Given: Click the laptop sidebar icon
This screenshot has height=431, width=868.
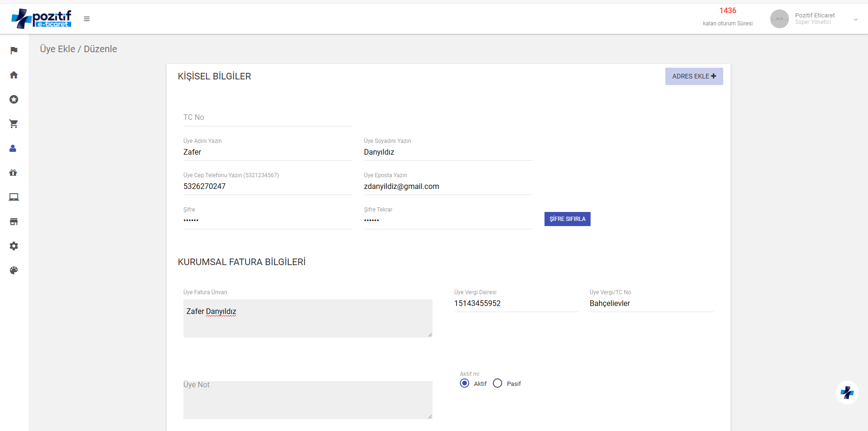Looking at the screenshot, I should 14,197.
